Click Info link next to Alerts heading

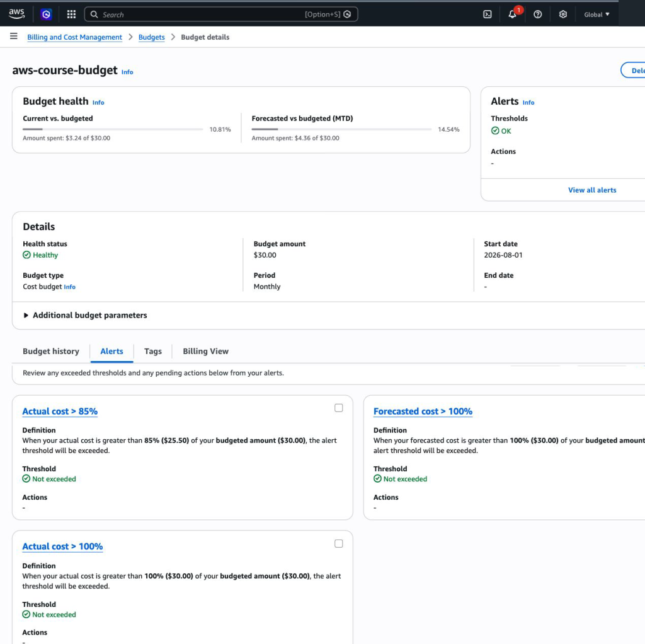528,103
